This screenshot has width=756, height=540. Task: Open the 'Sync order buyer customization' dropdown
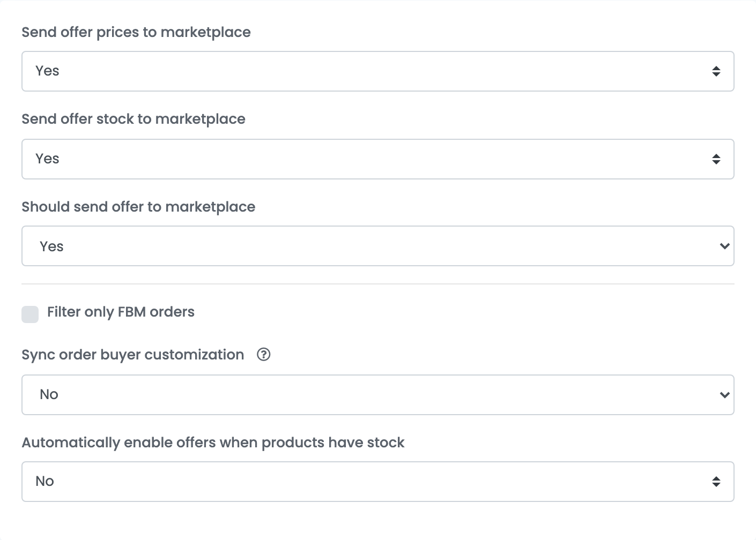[x=377, y=395]
